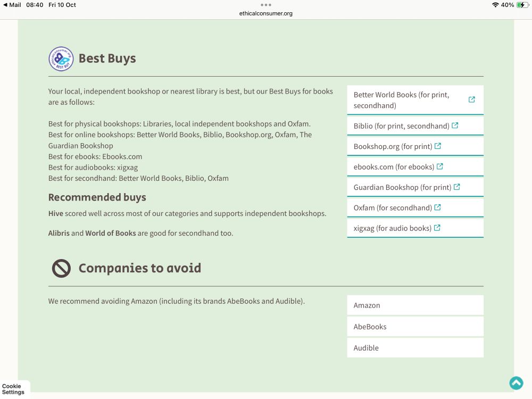Click the Best Buys heading

107,59
